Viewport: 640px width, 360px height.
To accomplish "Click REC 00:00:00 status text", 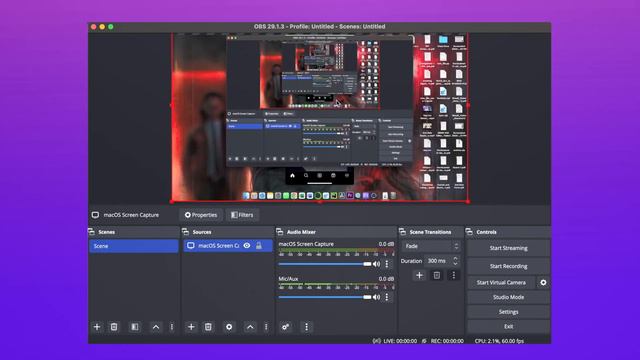I will click(x=447, y=341).
